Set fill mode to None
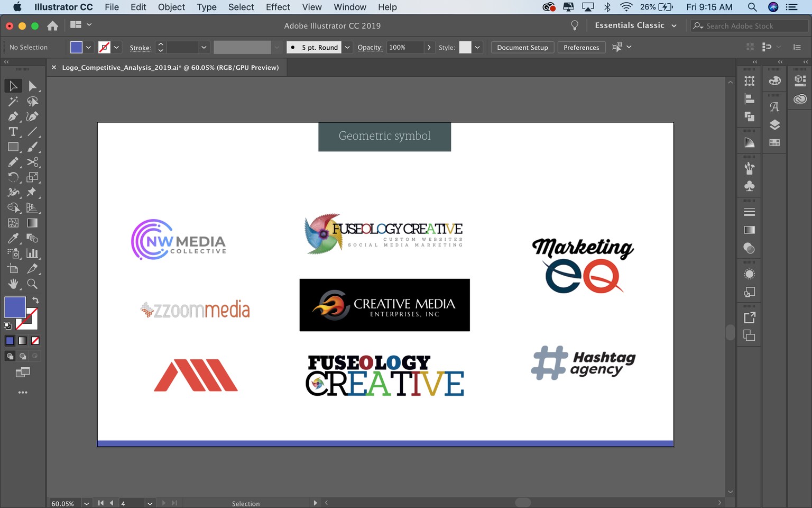The image size is (812, 508). coord(35,341)
